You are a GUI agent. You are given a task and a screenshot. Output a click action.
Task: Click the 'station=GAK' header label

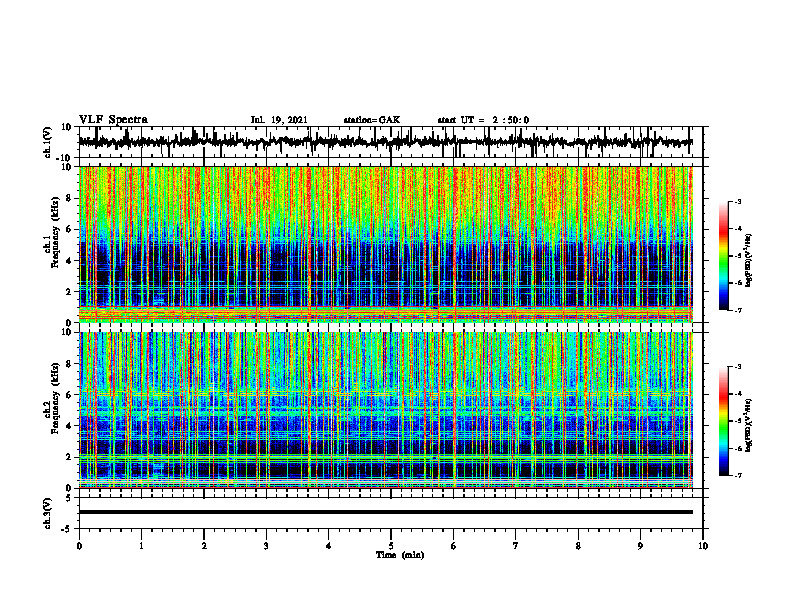pos(372,120)
